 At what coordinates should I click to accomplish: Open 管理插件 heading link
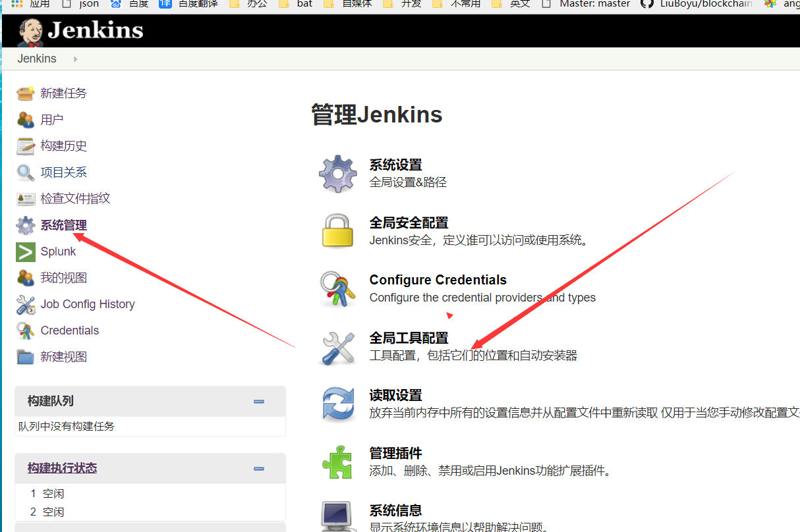pyautogui.click(x=395, y=454)
